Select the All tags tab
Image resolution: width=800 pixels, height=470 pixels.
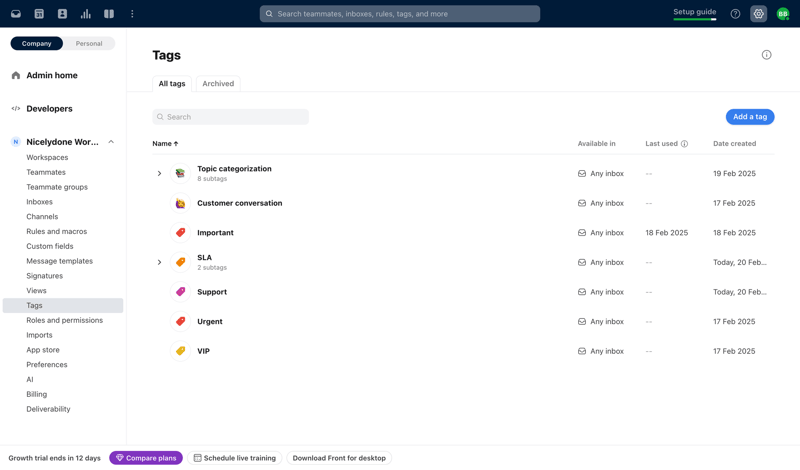point(172,84)
